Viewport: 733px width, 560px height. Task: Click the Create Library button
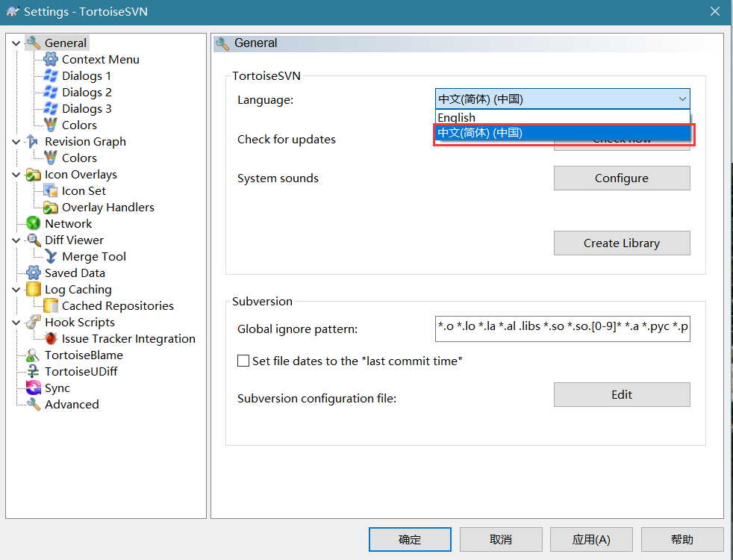pos(622,243)
